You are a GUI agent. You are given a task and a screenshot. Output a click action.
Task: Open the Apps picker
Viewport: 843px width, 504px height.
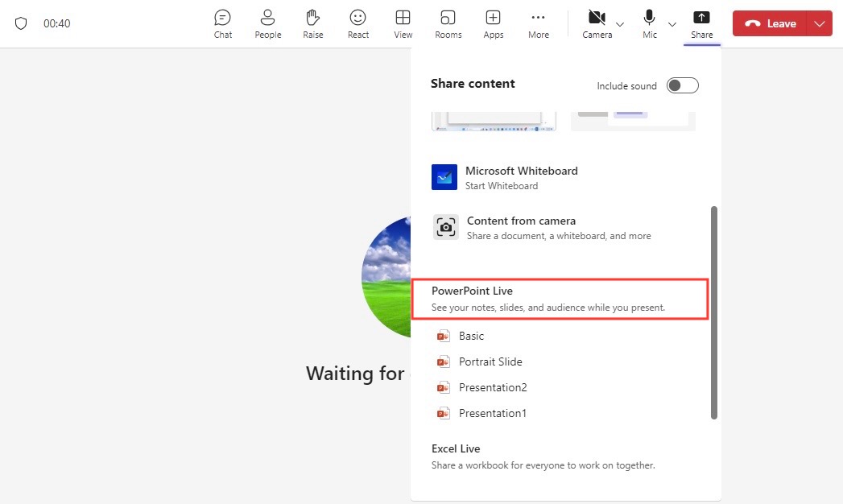coord(493,24)
